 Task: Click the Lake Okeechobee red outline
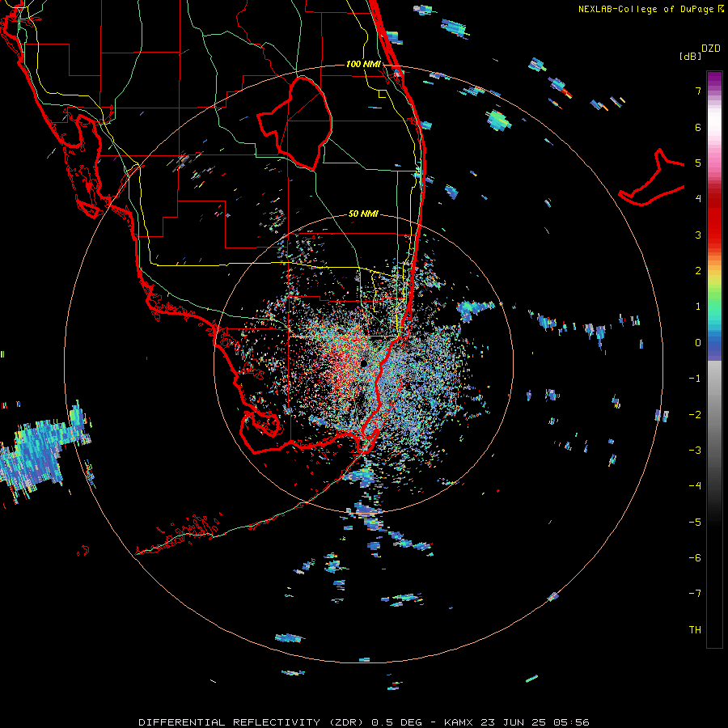(295, 124)
